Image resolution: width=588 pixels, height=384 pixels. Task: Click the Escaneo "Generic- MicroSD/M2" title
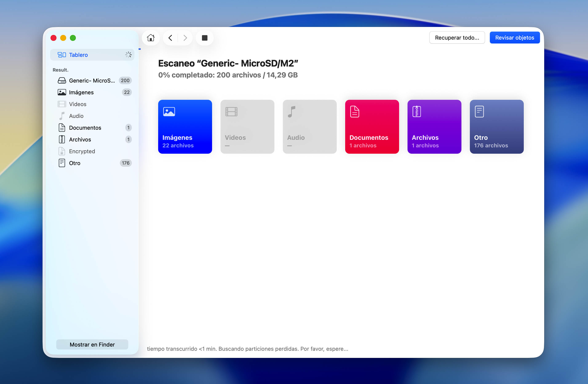pos(228,63)
